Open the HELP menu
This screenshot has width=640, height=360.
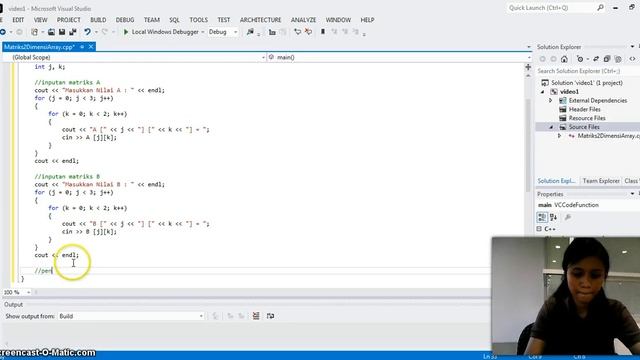coord(367,20)
